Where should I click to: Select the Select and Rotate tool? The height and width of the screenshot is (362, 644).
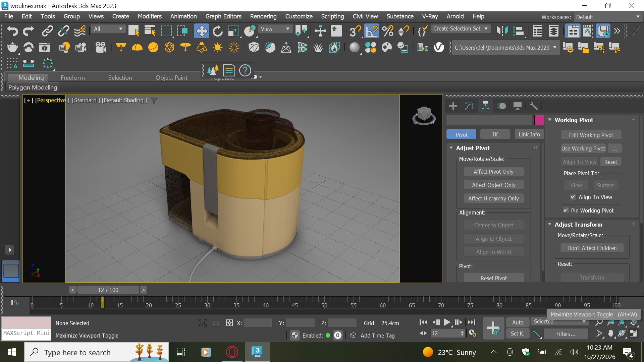[x=217, y=31]
